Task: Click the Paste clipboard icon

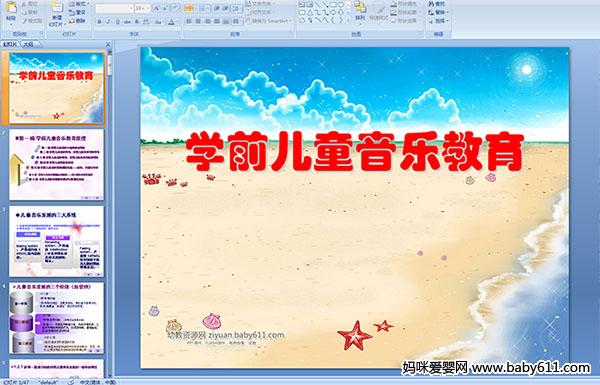Action: 11,8
